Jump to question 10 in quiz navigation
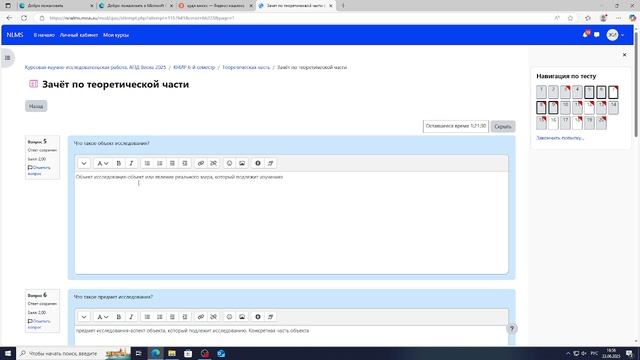The image size is (640, 360). 565,107
